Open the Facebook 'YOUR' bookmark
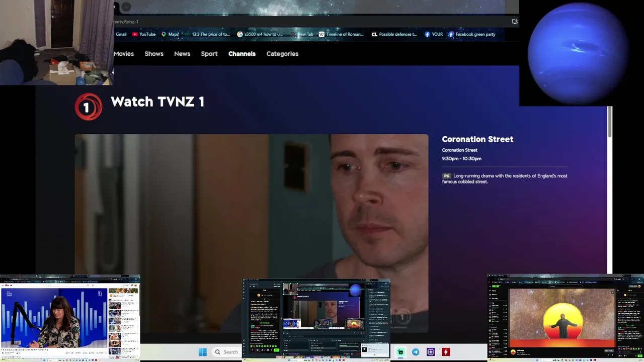The height and width of the screenshot is (362, 644). pyautogui.click(x=434, y=34)
